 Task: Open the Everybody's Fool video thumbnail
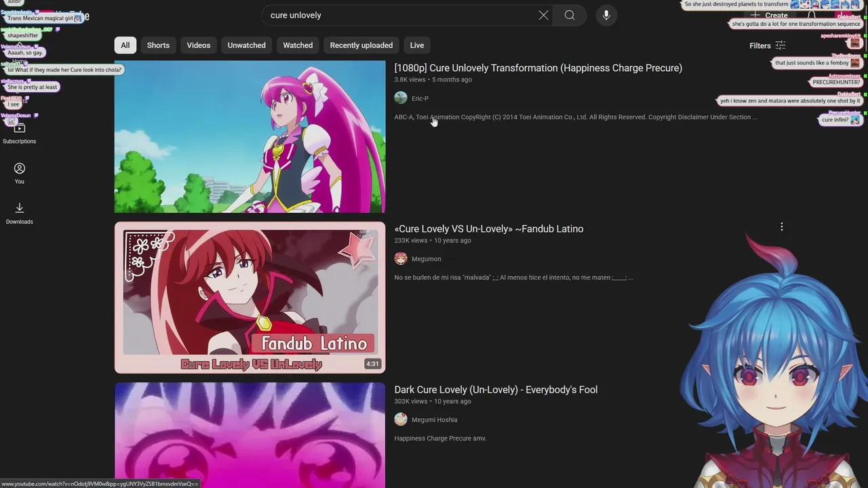click(x=250, y=435)
